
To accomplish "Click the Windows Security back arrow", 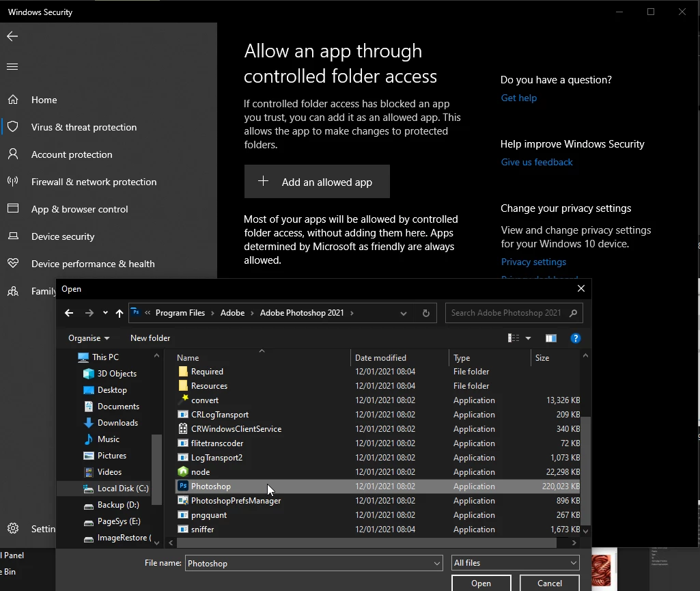I will tap(12, 36).
